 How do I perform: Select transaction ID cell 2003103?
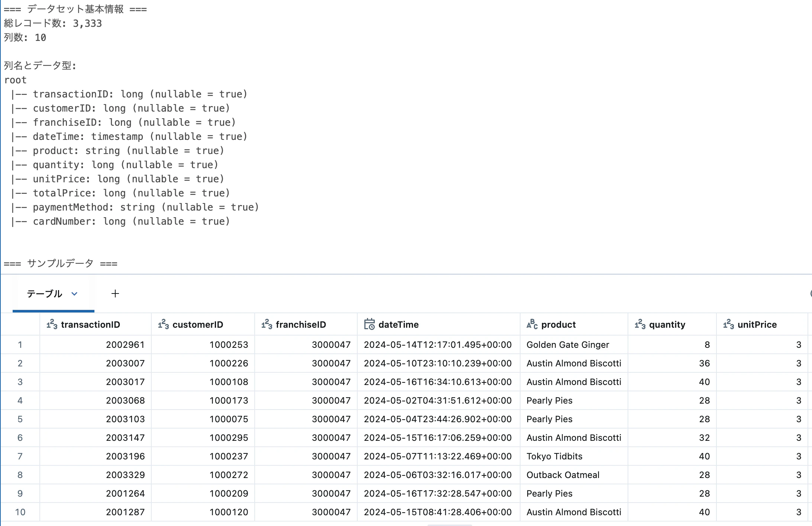pyautogui.click(x=96, y=419)
